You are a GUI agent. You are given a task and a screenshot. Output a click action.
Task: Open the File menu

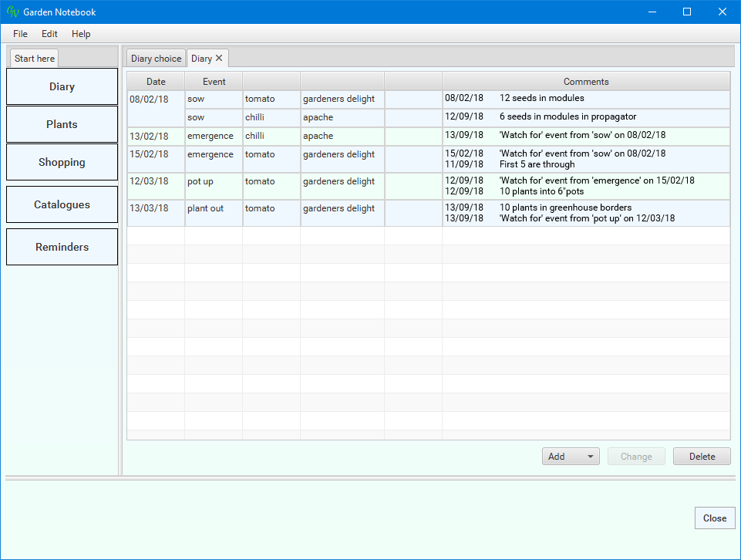click(x=20, y=34)
